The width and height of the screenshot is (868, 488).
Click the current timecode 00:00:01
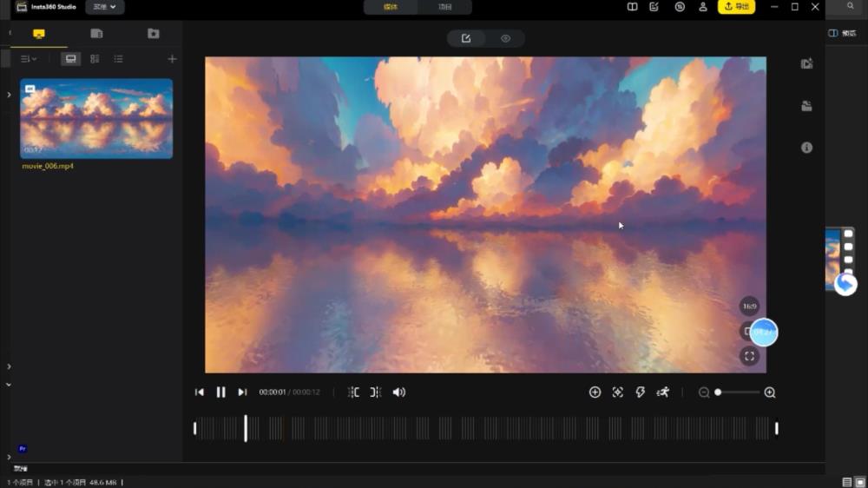[x=273, y=392]
